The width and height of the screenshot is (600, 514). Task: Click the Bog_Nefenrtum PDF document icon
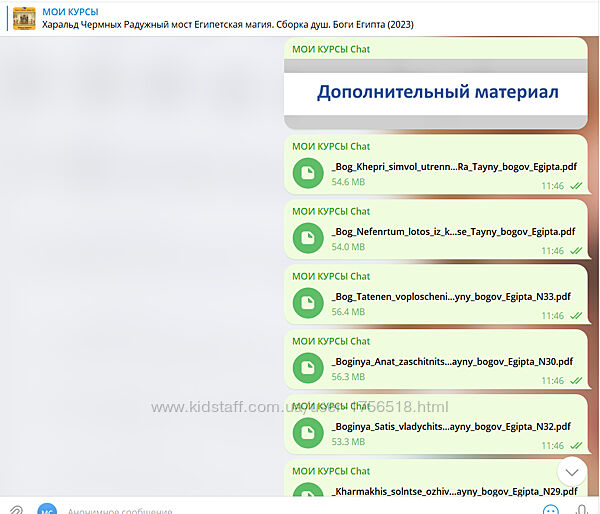point(308,238)
